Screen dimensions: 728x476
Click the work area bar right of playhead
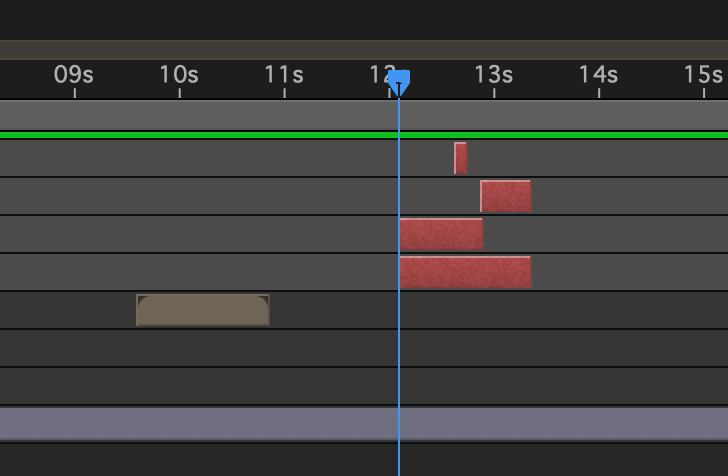pyautogui.click(x=560, y=115)
